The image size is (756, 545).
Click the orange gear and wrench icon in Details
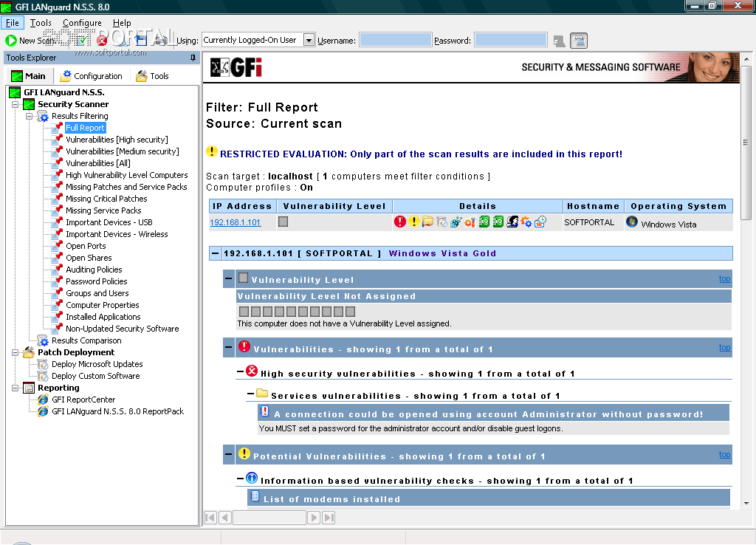click(x=470, y=222)
